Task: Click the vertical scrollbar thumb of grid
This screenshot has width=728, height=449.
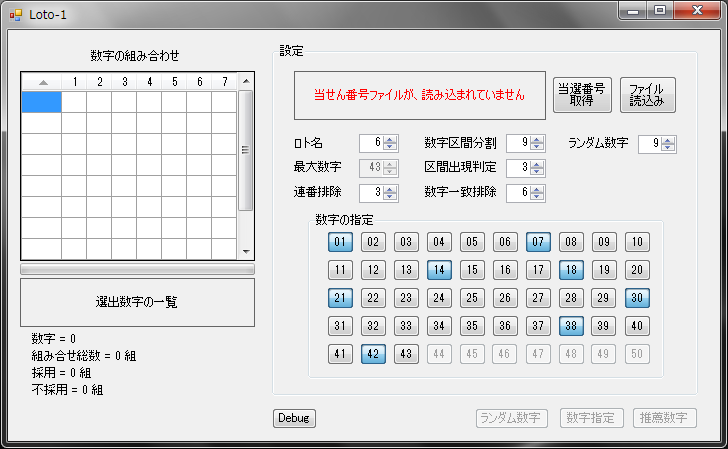Action: [x=246, y=150]
